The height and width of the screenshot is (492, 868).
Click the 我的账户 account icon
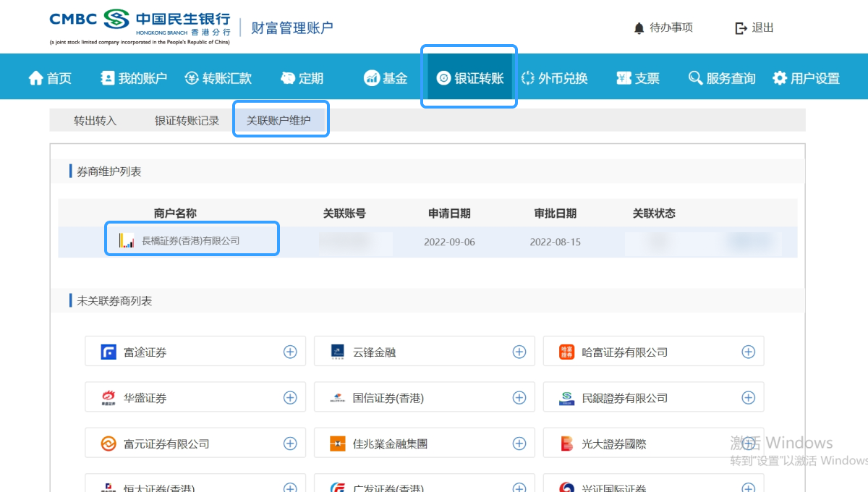pos(108,77)
